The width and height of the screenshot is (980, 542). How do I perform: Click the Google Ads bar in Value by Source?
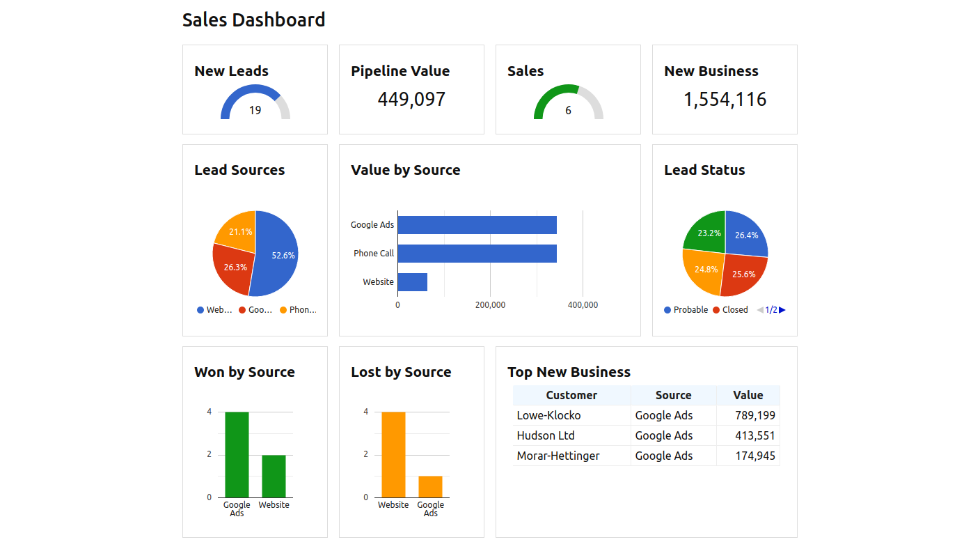[477, 225]
